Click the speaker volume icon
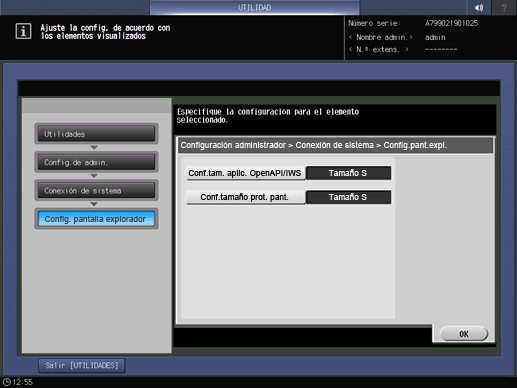This screenshot has height=388, width=517. coord(479,7)
